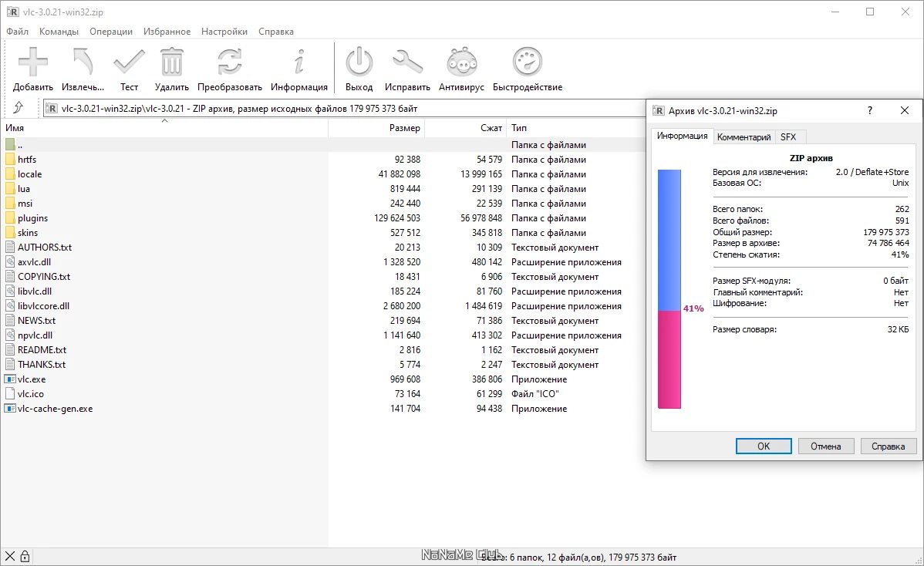Switch to the Комментарий tab

coord(744,136)
